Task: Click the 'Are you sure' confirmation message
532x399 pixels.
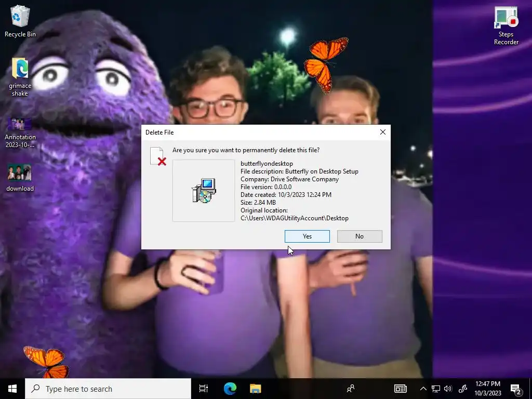Action: [x=246, y=150]
